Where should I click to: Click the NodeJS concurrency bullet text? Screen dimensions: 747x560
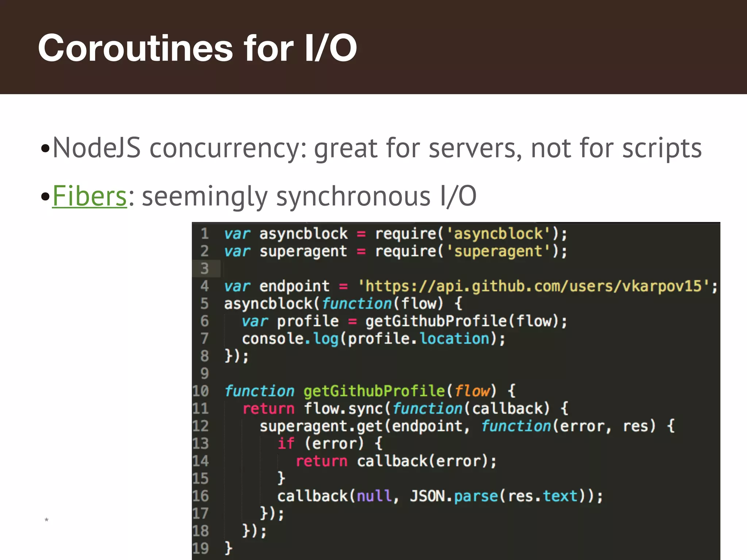click(377, 148)
